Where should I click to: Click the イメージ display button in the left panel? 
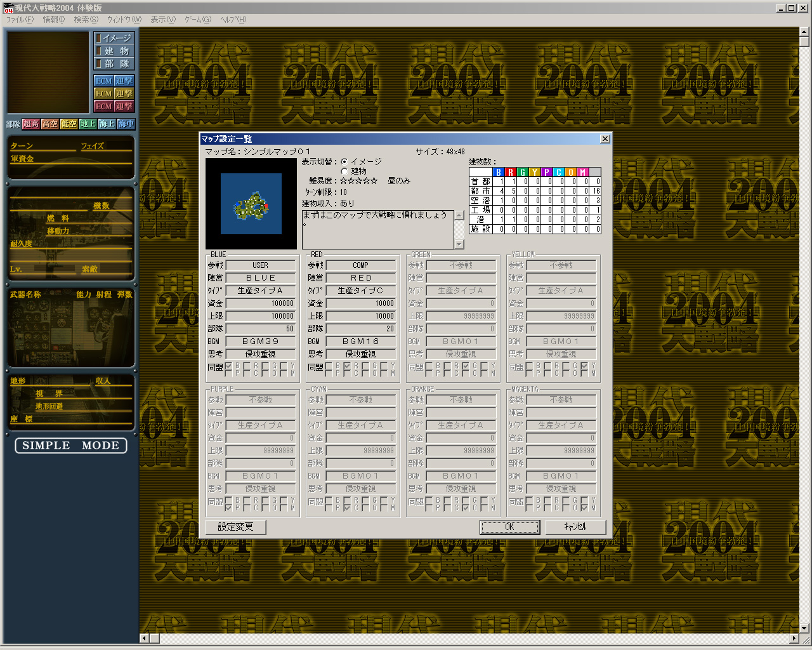[x=114, y=38]
